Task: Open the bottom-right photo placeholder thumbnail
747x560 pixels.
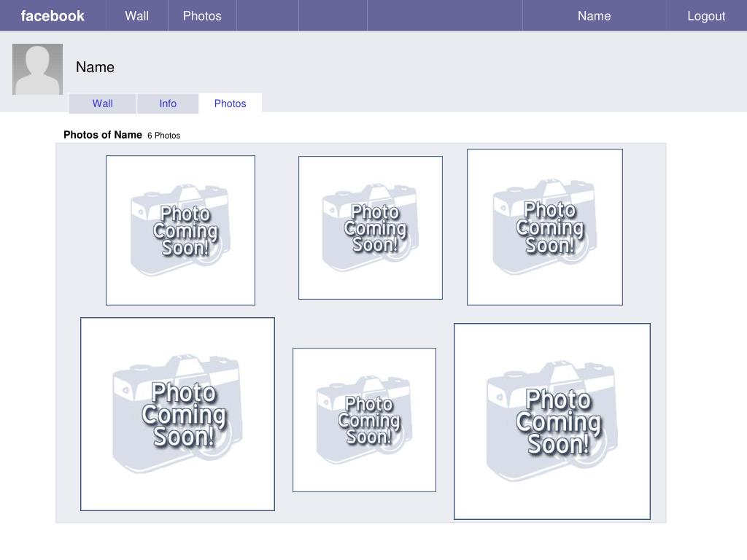Action: coord(551,421)
